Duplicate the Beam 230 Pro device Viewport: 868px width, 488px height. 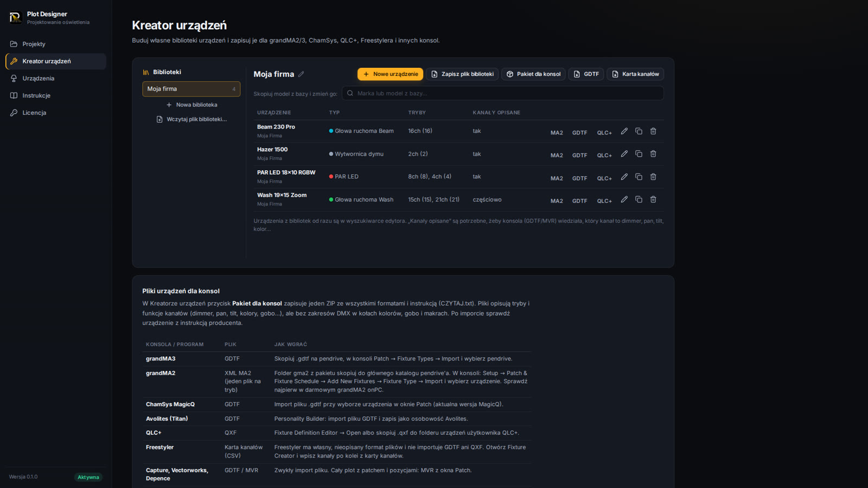[639, 131]
